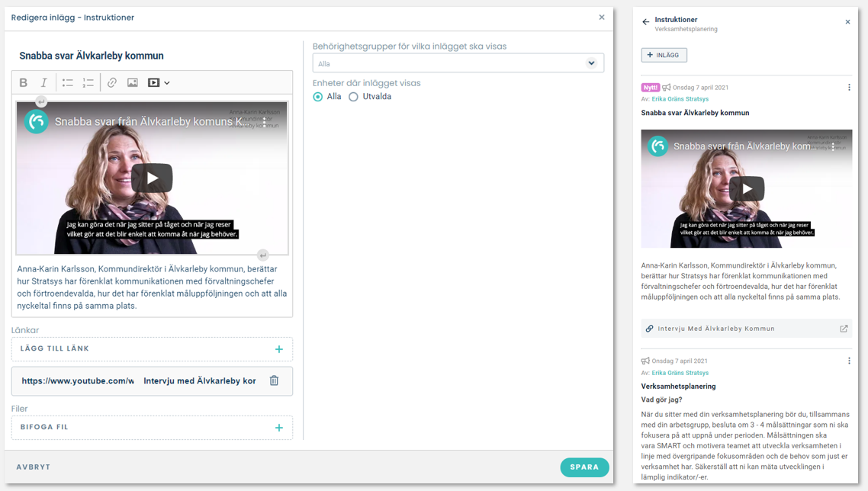Click megaphone icon on Verksamhetsplanering post
The width and height of the screenshot is (868, 491).
pos(645,361)
